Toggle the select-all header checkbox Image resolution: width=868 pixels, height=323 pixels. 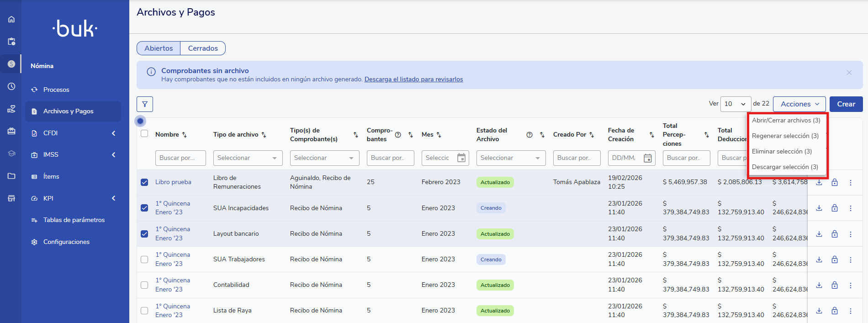tap(144, 134)
